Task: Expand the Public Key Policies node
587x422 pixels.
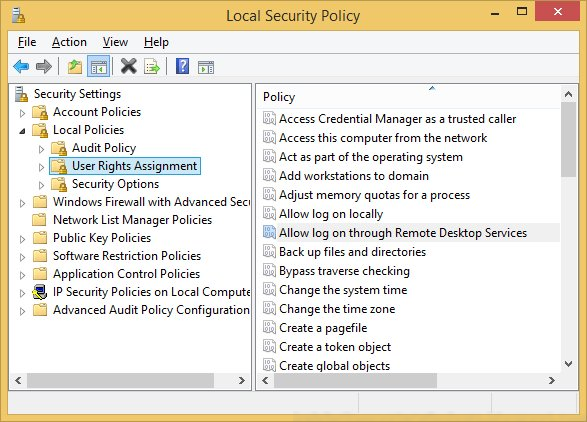Action: coord(22,239)
